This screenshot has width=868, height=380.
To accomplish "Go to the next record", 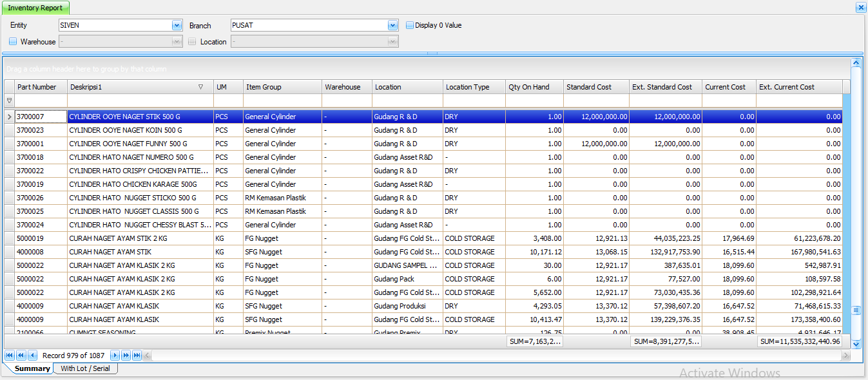I will [x=115, y=355].
